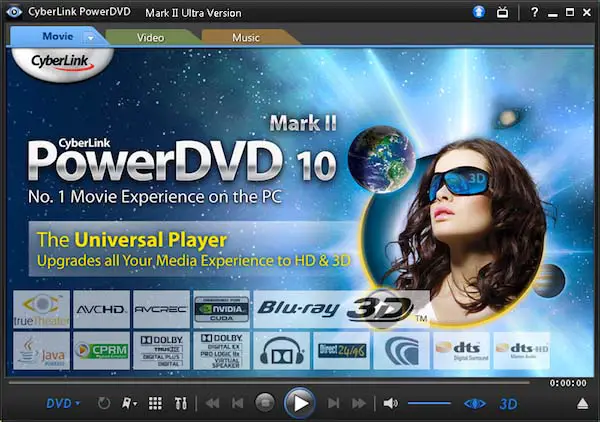Click the CyberLink oval logo
This screenshot has height=422, width=600.
tap(62, 63)
